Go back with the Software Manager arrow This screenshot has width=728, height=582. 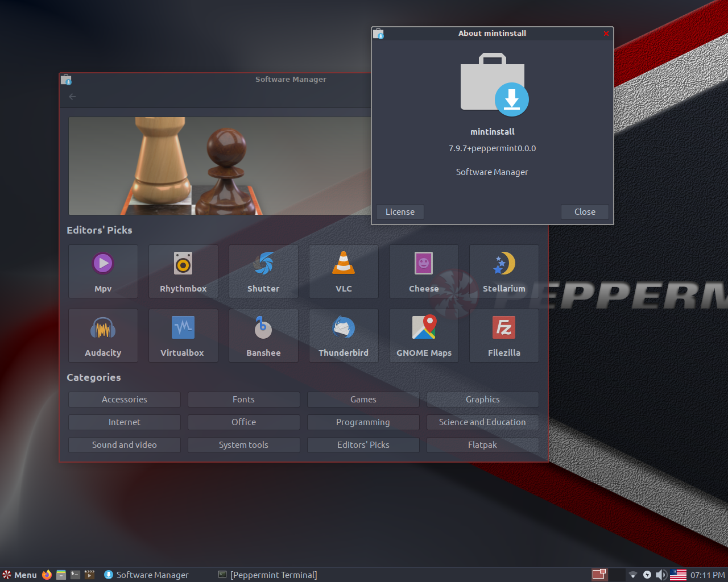[x=72, y=97]
